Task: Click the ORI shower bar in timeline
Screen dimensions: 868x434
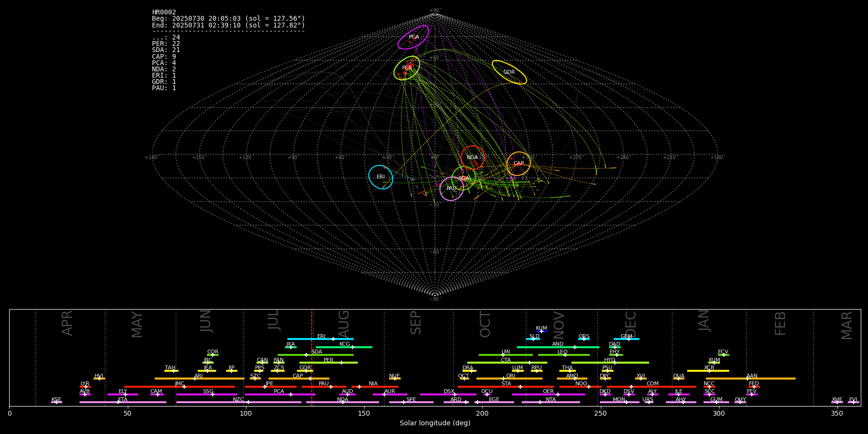Action: click(509, 379)
